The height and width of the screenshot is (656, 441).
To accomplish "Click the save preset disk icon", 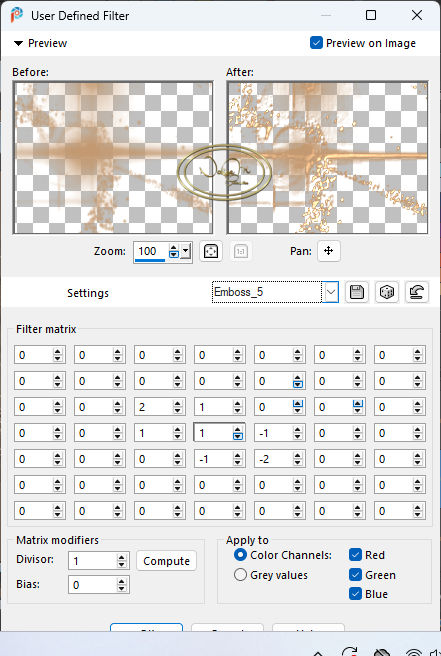I will point(356,292).
